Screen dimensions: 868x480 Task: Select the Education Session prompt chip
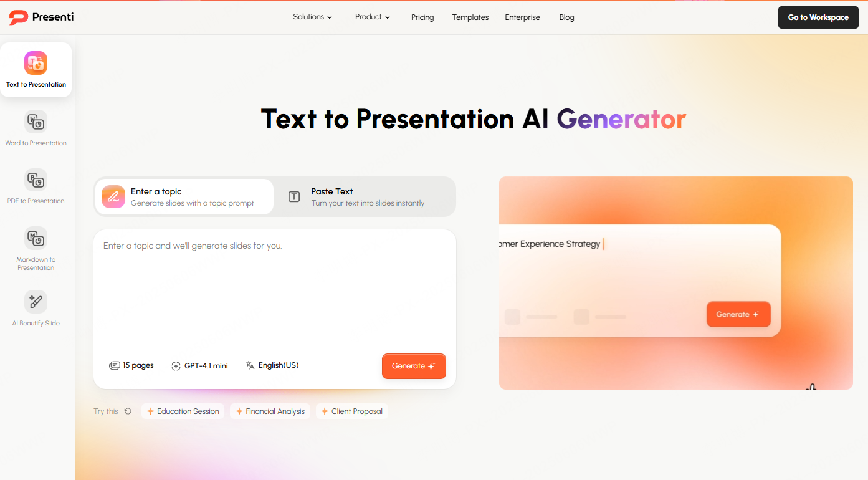click(183, 411)
